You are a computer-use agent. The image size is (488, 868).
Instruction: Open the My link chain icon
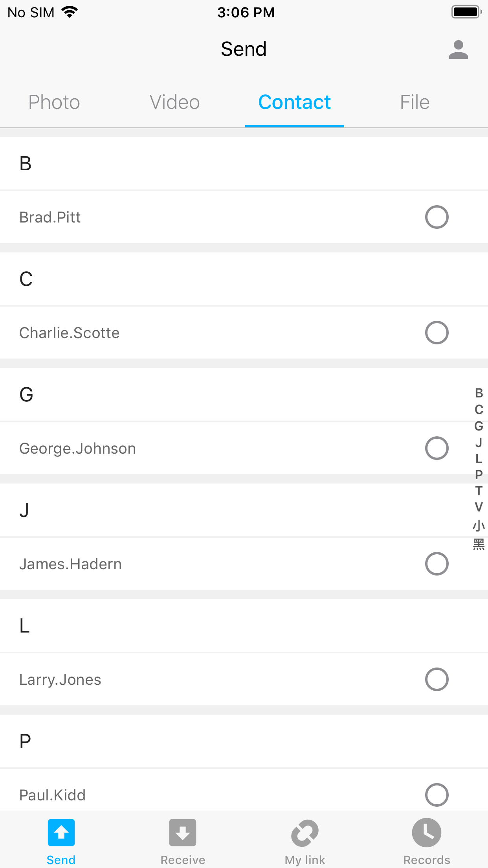(x=305, y=832)
